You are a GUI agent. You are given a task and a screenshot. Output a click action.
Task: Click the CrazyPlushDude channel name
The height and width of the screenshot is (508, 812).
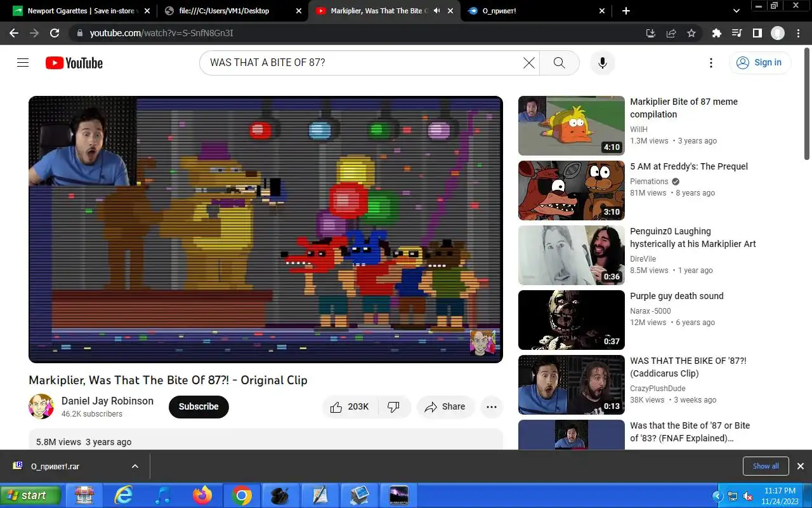pyautogui.click(x=658, y=389)
